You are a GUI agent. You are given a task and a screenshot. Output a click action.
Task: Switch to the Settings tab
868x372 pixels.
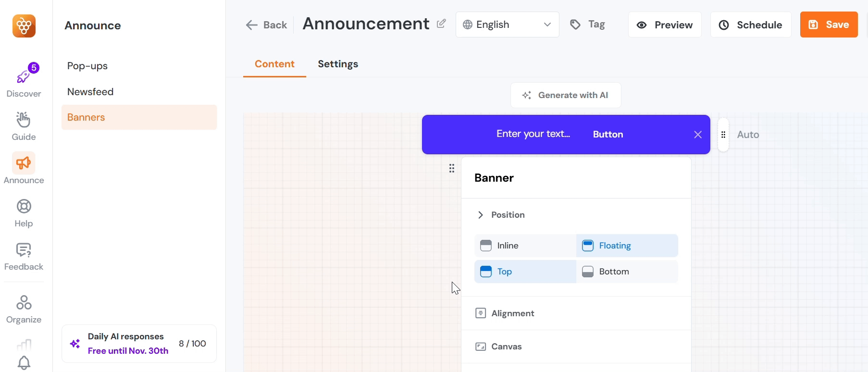click(338, 64)
